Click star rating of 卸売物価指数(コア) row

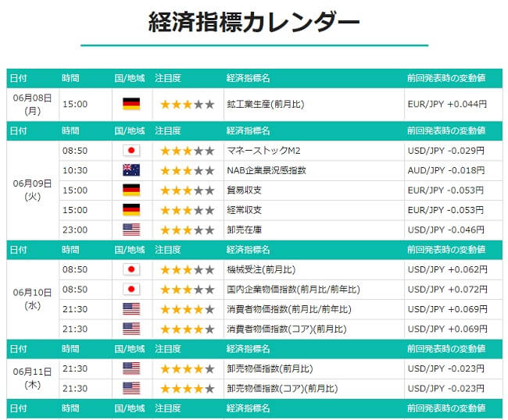pyautogui.click(x=188, y=388)
